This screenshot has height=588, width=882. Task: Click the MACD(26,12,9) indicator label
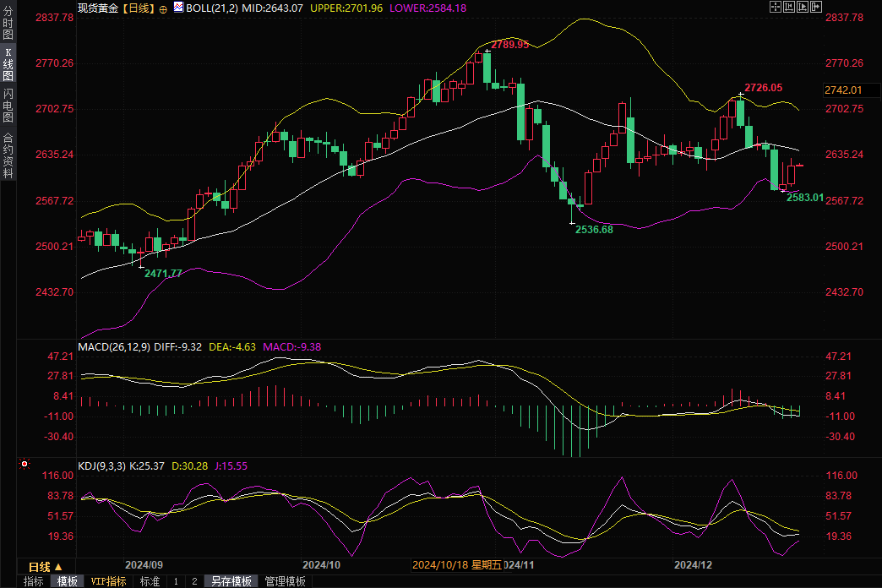pos(114,347)
